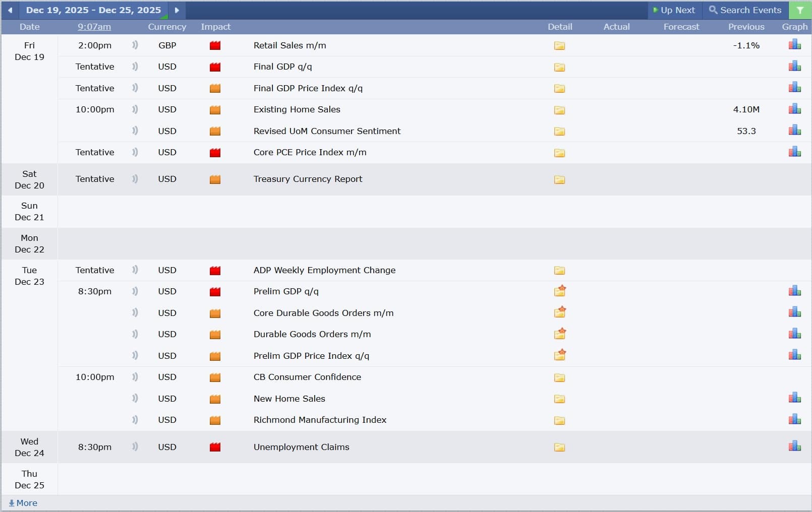Viewport: 812px width, 512px height.
Task: Click the 9:07am time settings link
Action: tap(94, 27)
